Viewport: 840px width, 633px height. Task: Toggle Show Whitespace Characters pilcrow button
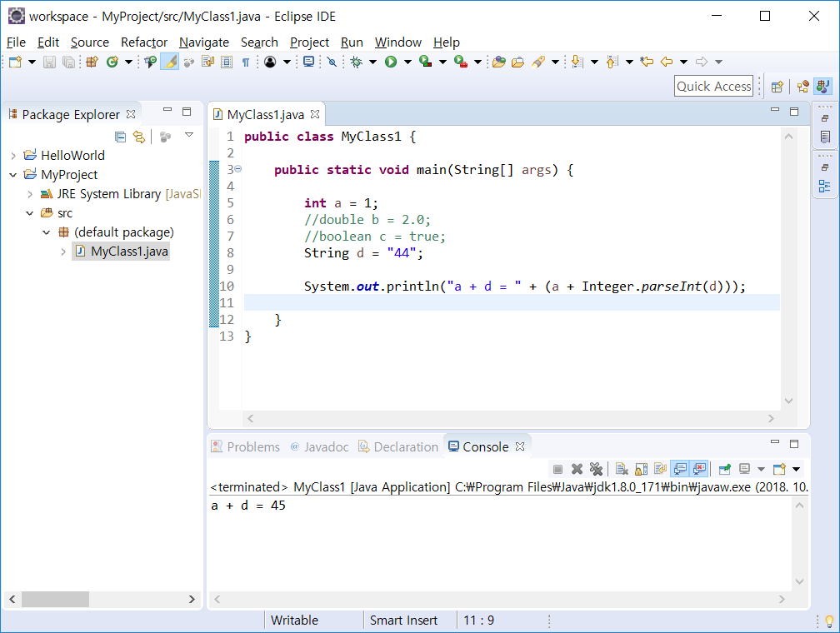[x=246, y=62]
